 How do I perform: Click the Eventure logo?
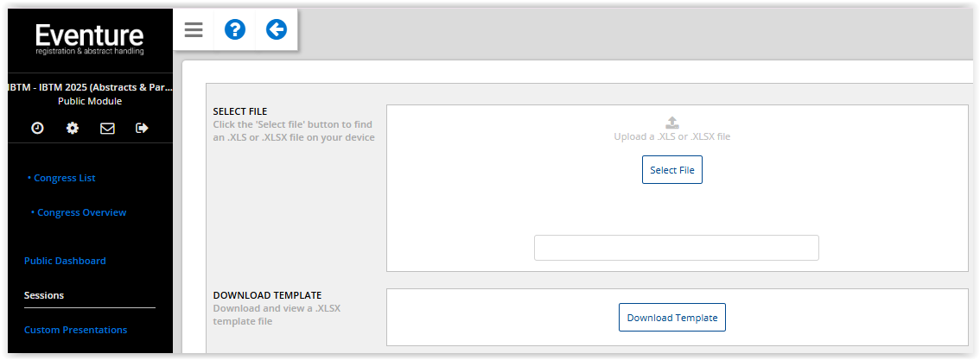[x=90, y=39]
